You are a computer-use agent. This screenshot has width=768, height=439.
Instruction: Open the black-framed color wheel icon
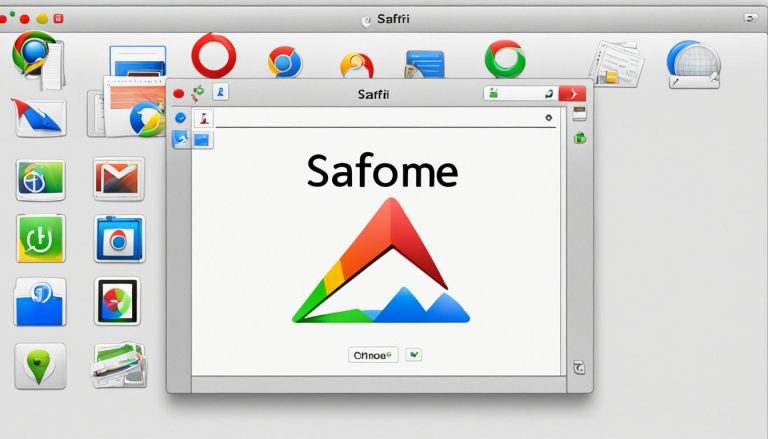[x=117, y=301]
